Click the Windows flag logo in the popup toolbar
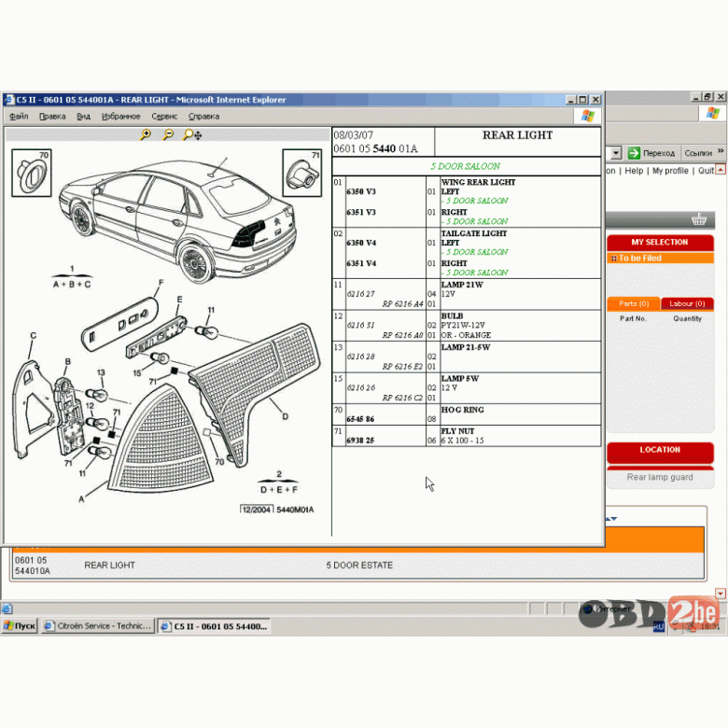 587,116
